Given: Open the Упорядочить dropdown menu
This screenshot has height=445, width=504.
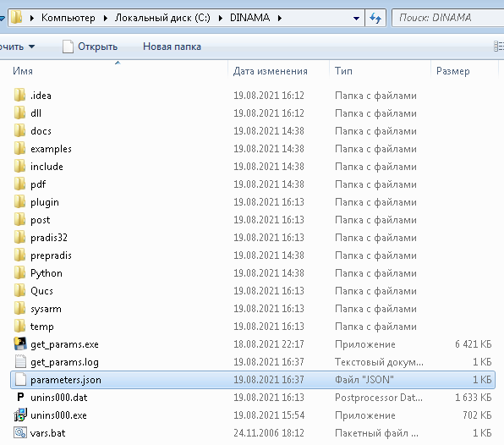Looking at the screenshot, I should point(17,47).
